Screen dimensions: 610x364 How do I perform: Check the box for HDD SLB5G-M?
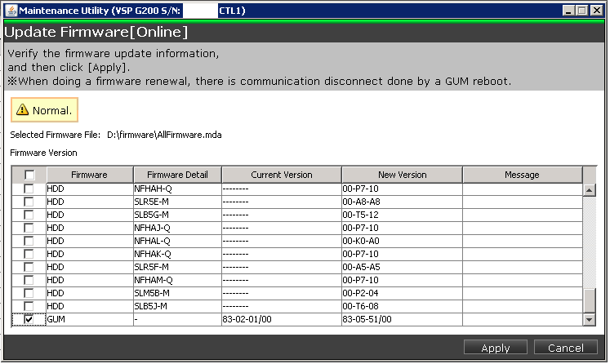coord(29,215)
